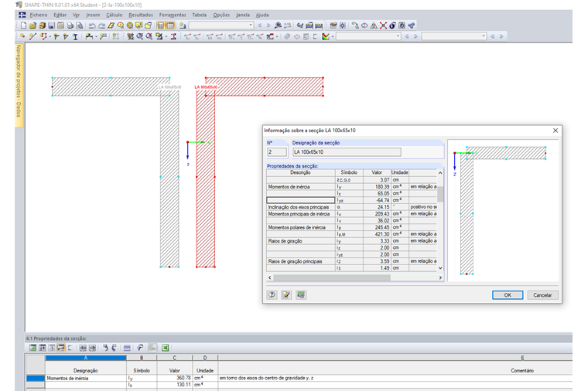This screenshot has width=588, height=391.
Task: Click the filter funnel icon in table toolbar
Action: click(x=140, y=348)
